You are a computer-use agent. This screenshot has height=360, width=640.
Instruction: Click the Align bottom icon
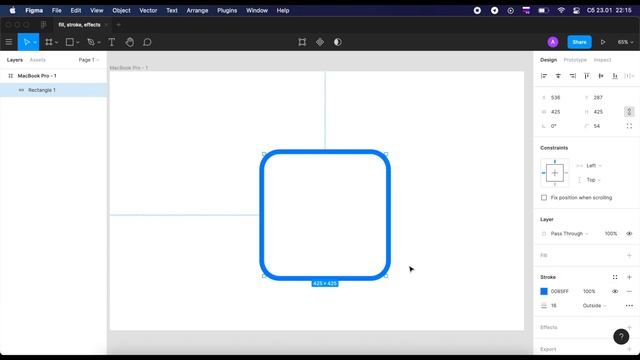[615, 76]
